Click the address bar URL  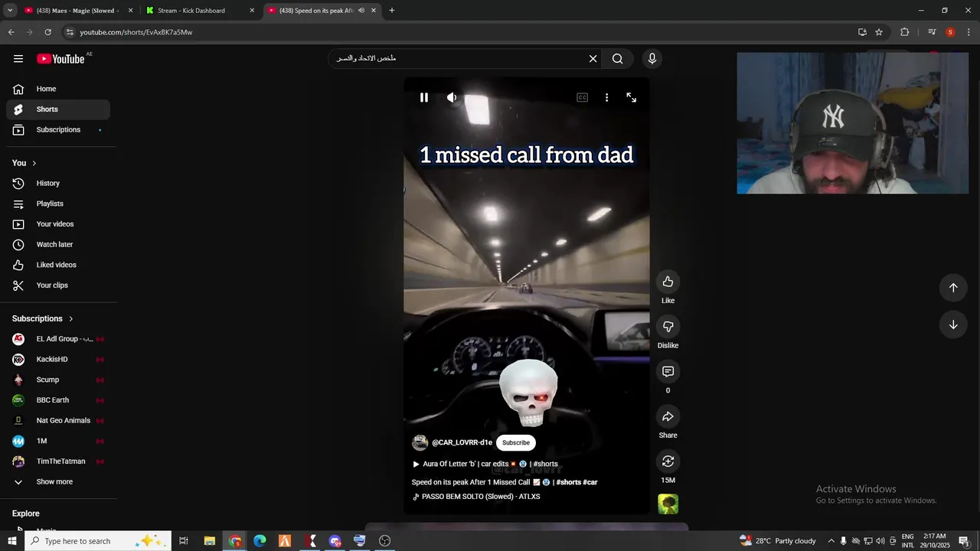coord(136,32)
